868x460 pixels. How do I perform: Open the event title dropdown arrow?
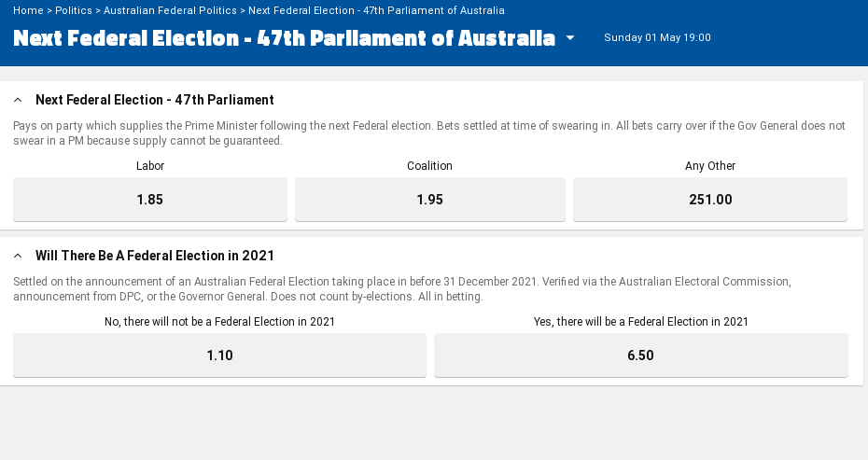[570, 38]
